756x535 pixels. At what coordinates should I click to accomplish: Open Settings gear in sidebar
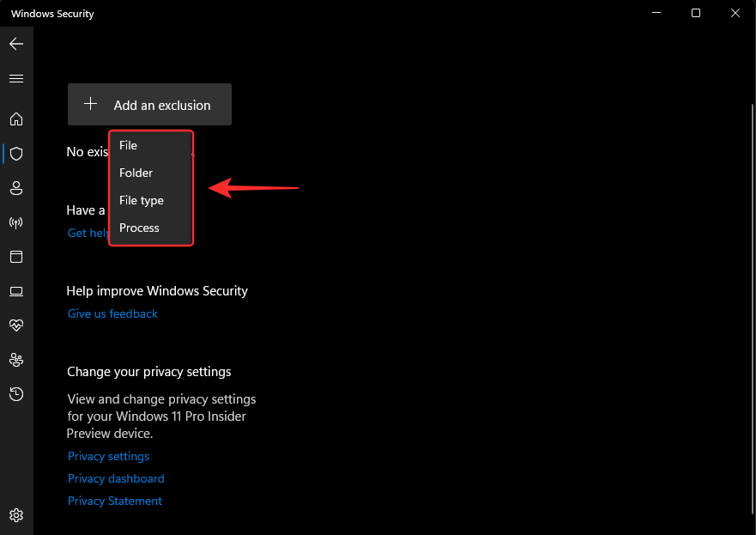pyautogui.click(x=16, y=515)
